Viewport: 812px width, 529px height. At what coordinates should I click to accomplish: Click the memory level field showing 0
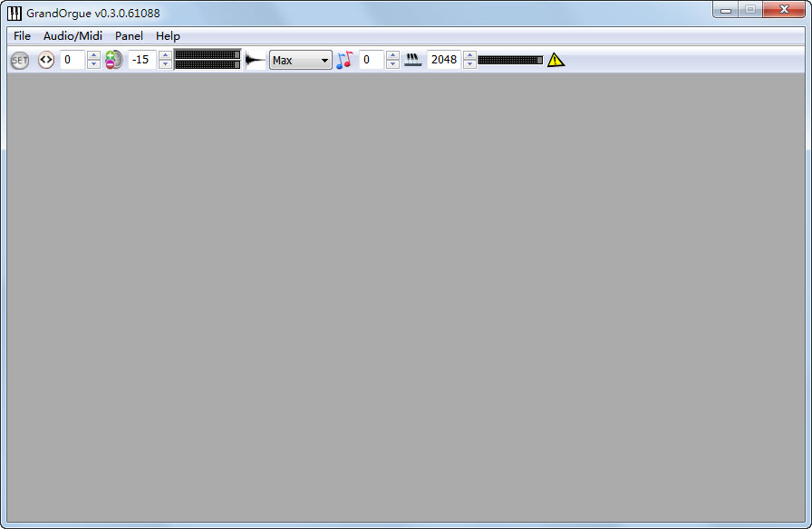[72, 60]
